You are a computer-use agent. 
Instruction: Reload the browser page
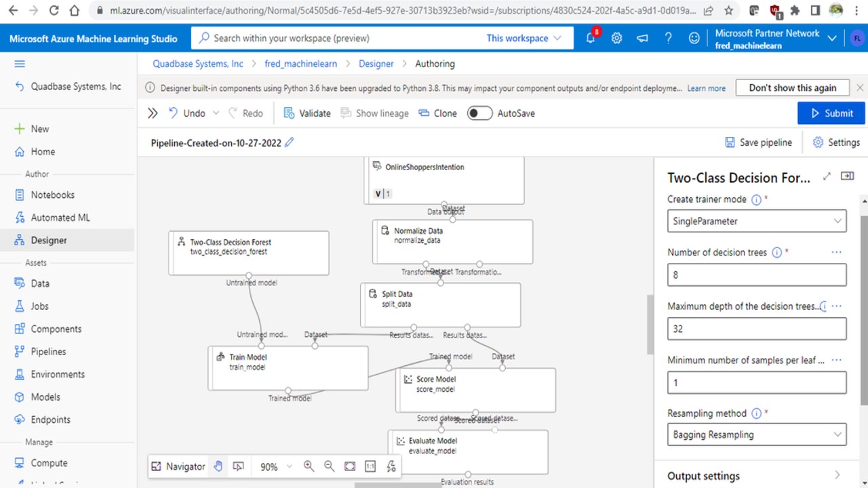click(54, 11)
